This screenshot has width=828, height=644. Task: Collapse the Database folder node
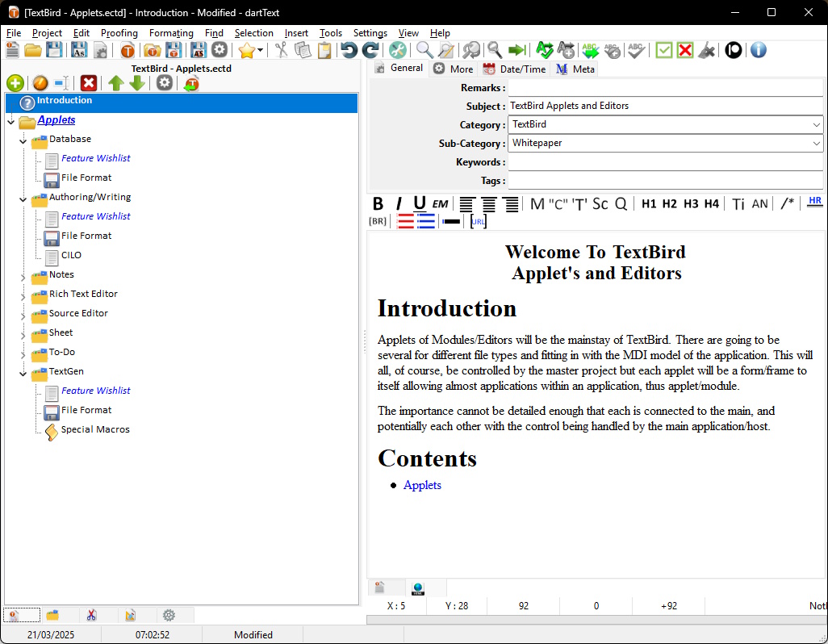pyautogui.click(x=23, y=140)
